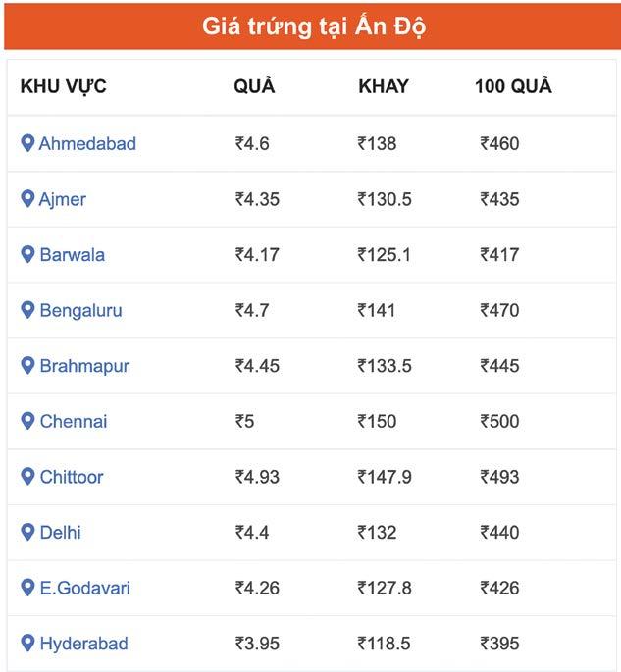This screenshot has width=621, height=672.
Task: Click the map pin next to Ajmer
Action: pyautogui.click(x=27, y=199)
